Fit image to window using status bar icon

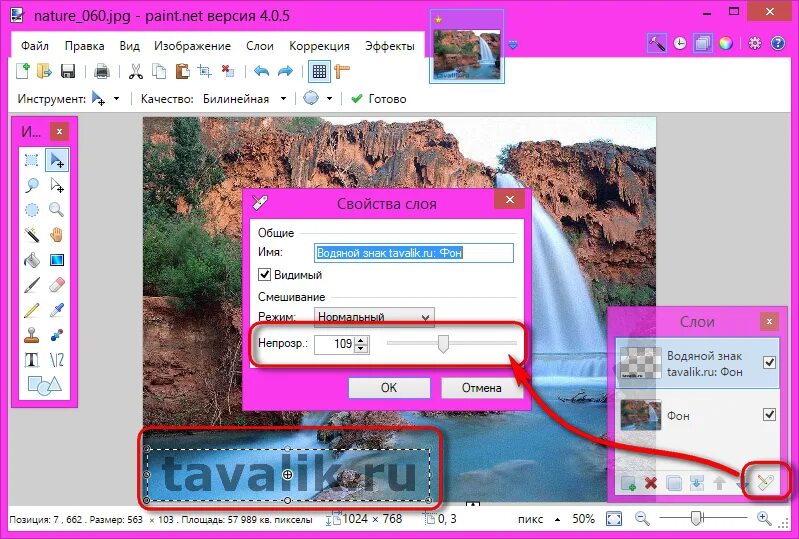614,519
